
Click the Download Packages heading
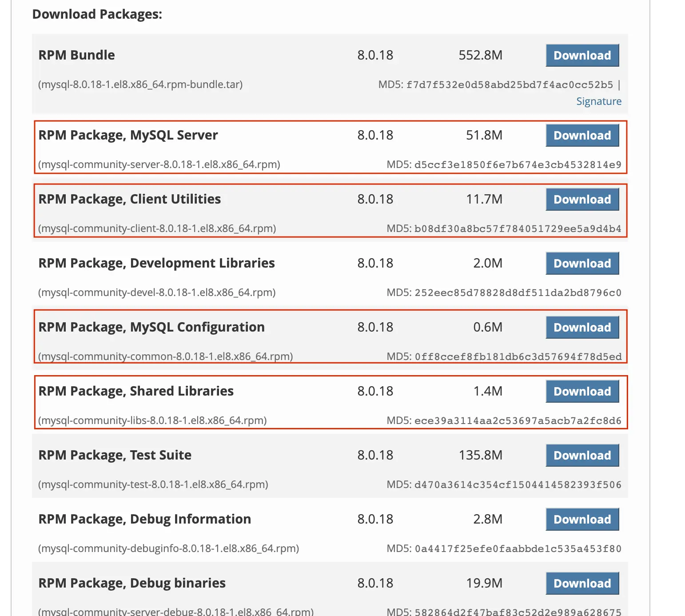coord(97,14)
